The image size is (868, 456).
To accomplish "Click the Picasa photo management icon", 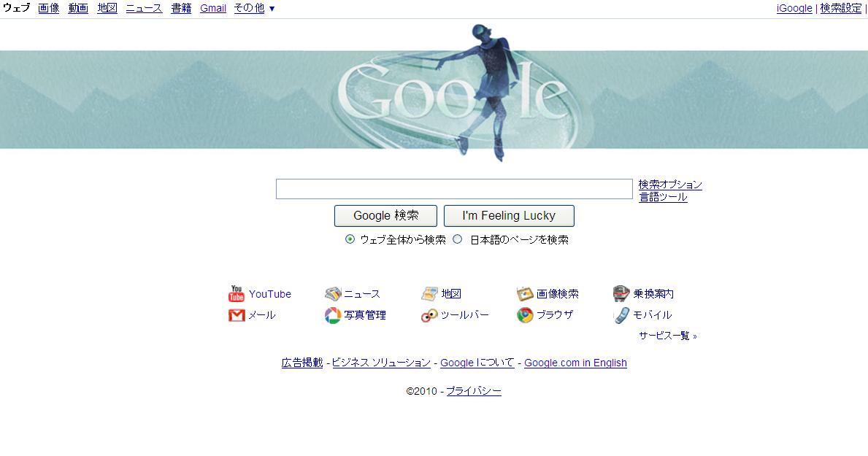I will click(333, 315).
